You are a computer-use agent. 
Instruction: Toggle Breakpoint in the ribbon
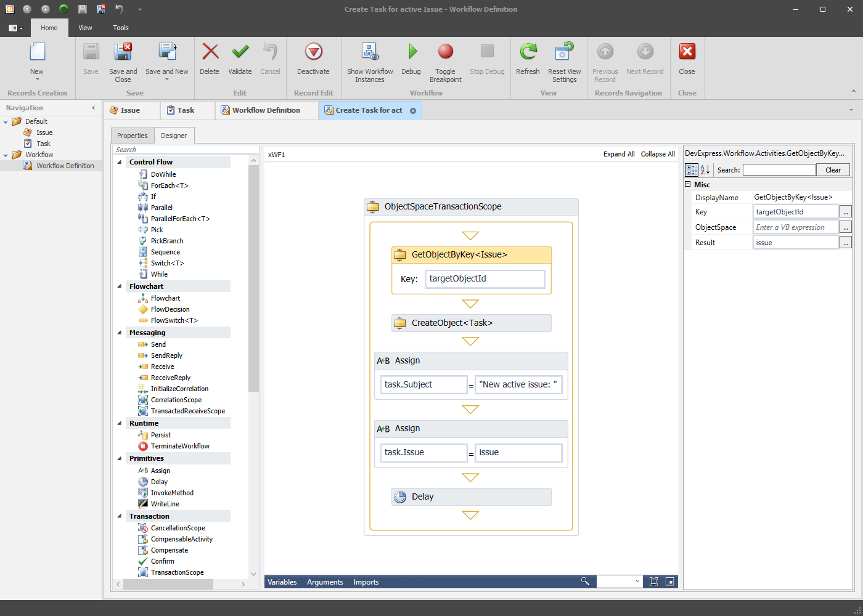[x=445, y=52]
